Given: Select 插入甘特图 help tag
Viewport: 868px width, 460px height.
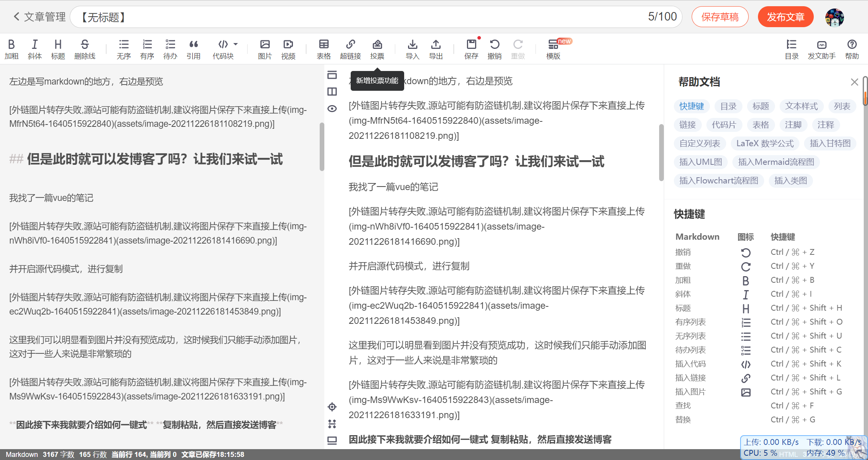Looking at the screenshot, I should [830, 144].
